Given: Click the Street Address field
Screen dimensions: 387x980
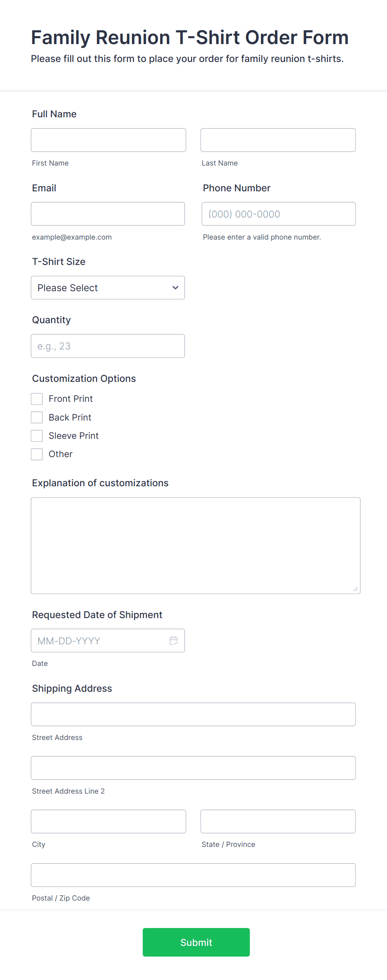Looking at the screenshot, I should point(193,714).
